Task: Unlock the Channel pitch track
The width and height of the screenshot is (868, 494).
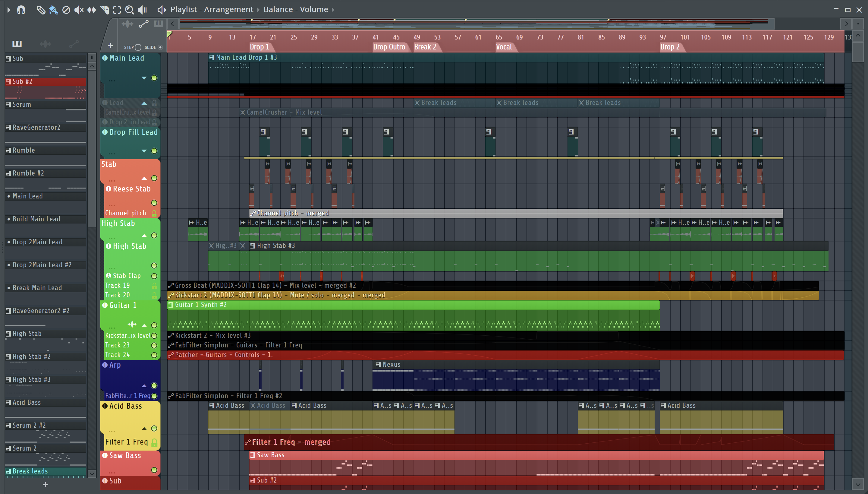Action: [154, 214]
